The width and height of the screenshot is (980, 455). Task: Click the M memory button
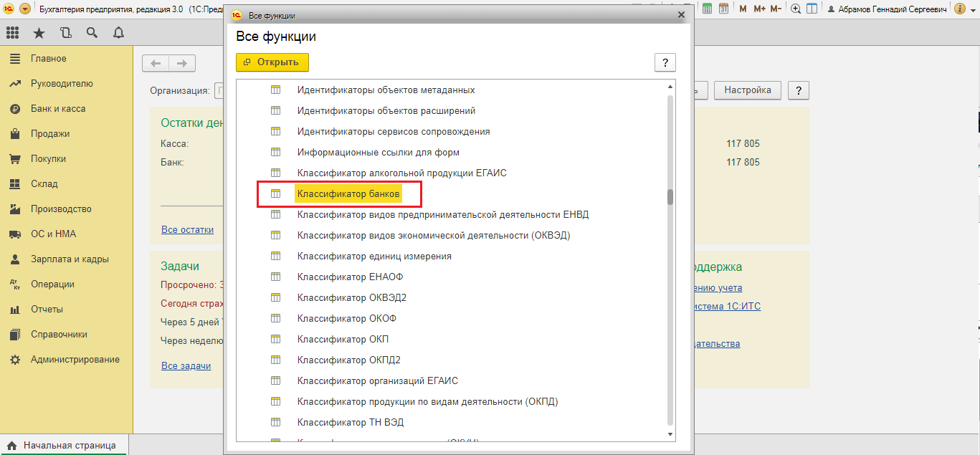click(743, 9)
